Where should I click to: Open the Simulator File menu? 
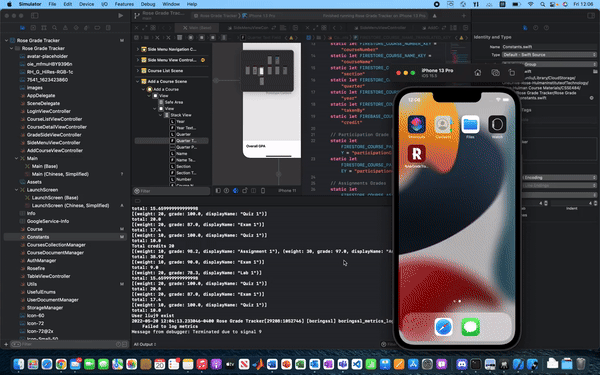[x=52, y=4]
